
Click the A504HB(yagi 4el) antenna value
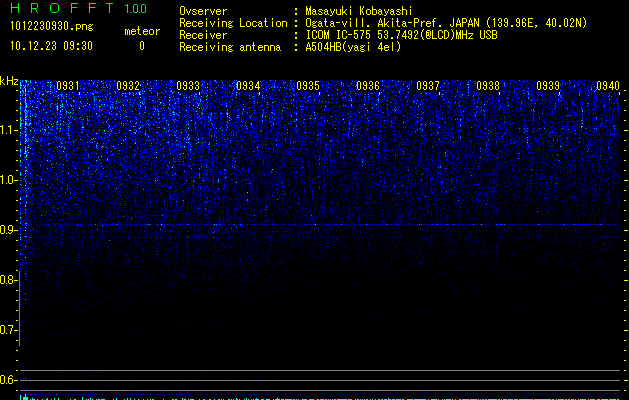click(353, 47)
